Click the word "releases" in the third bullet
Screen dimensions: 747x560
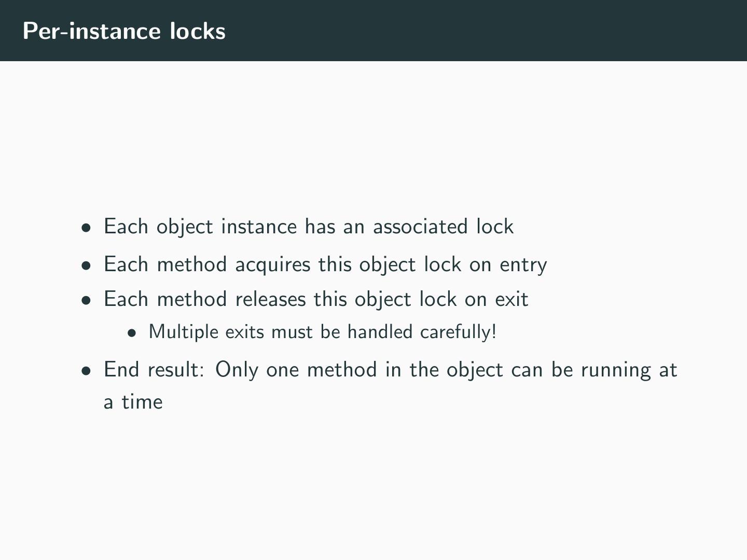point(270,299)
